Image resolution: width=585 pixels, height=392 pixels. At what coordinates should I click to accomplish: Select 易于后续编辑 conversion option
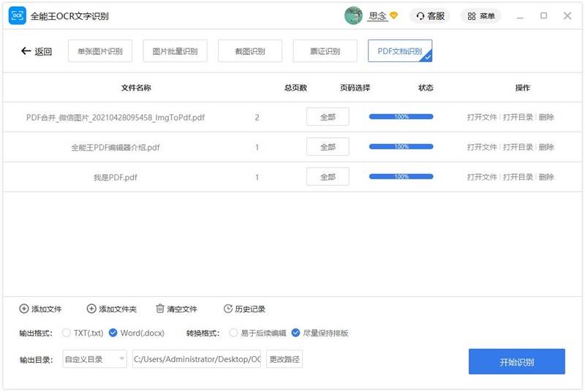tap(233, 333)
